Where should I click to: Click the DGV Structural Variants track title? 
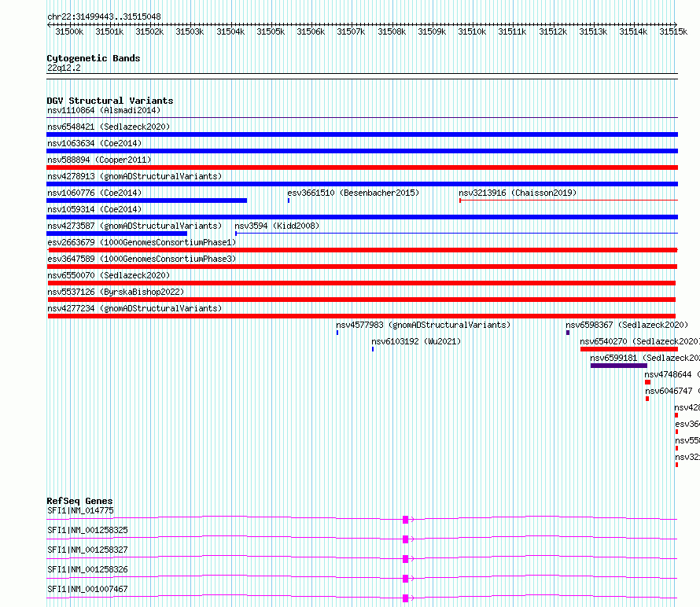109,101
